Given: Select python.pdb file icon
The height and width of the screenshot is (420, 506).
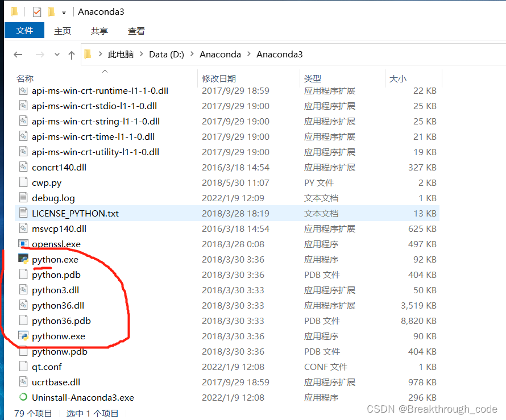Looking at the screenshot, I should pyautogui.click(x=23, y=275).
